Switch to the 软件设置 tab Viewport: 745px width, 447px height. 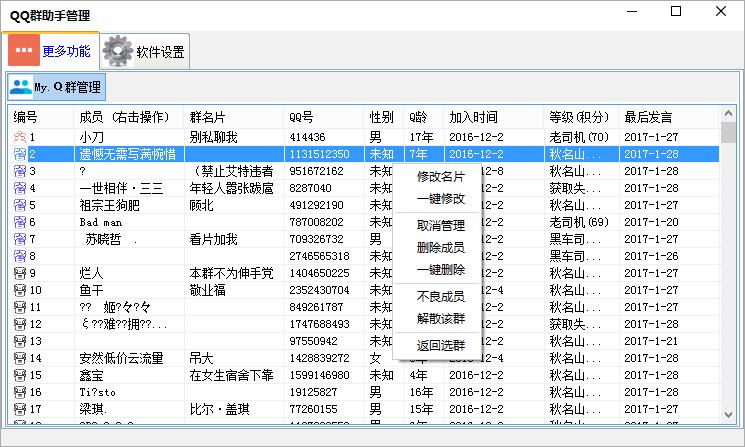(145, 51)
